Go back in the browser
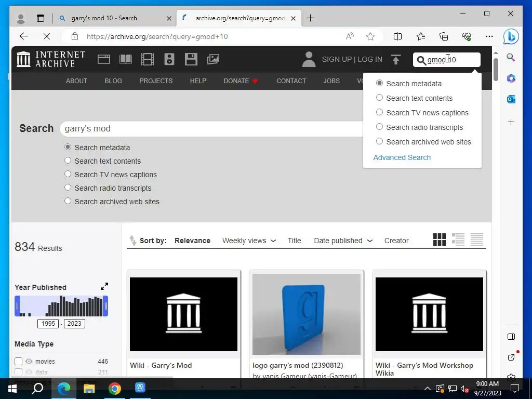This screenshot has width=532, height=399. tap(24, 36)
